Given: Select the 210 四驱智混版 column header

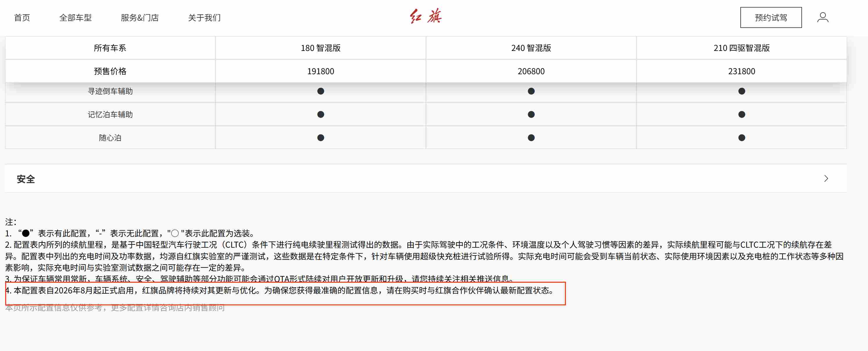Looking at the screenshot, I should click(x=741, y=48).
